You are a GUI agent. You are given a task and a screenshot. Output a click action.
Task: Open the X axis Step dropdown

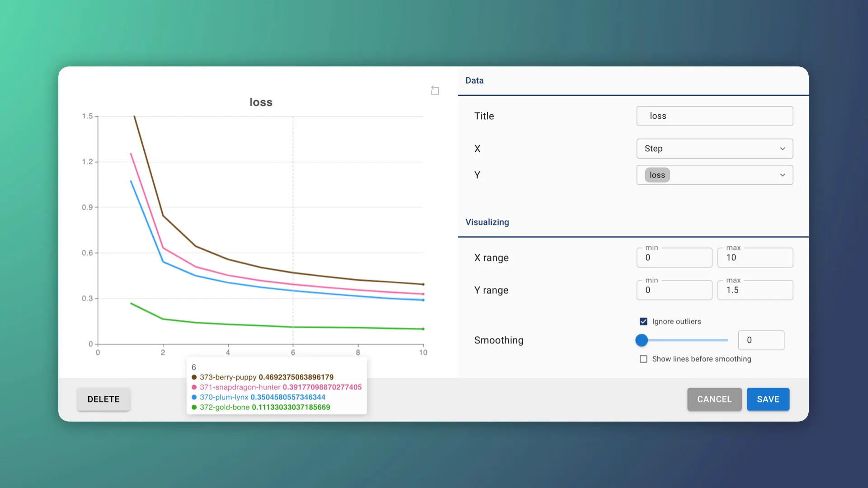pos(714,149)
